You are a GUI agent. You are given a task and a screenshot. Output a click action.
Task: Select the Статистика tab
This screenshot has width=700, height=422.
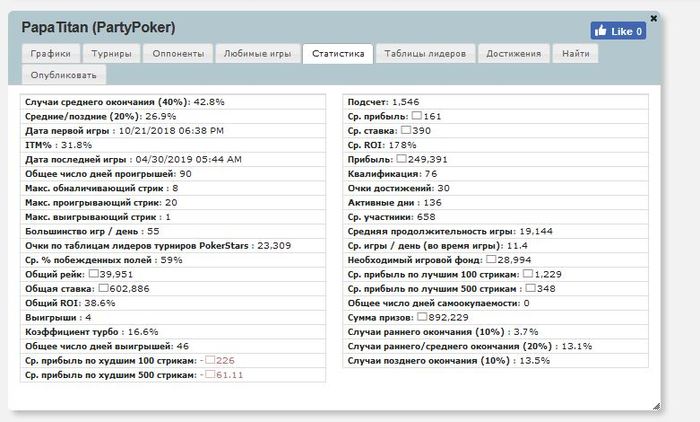click(338, 54)
